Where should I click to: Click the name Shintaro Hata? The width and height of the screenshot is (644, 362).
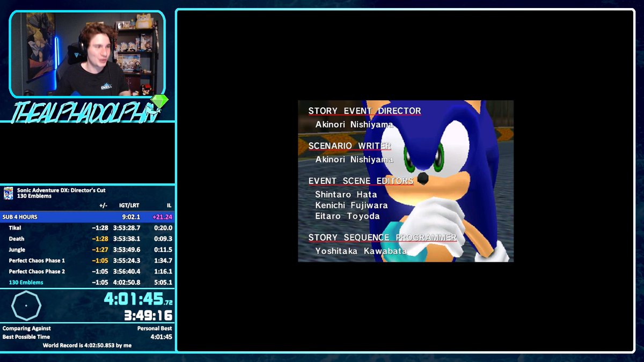[346, 194]
